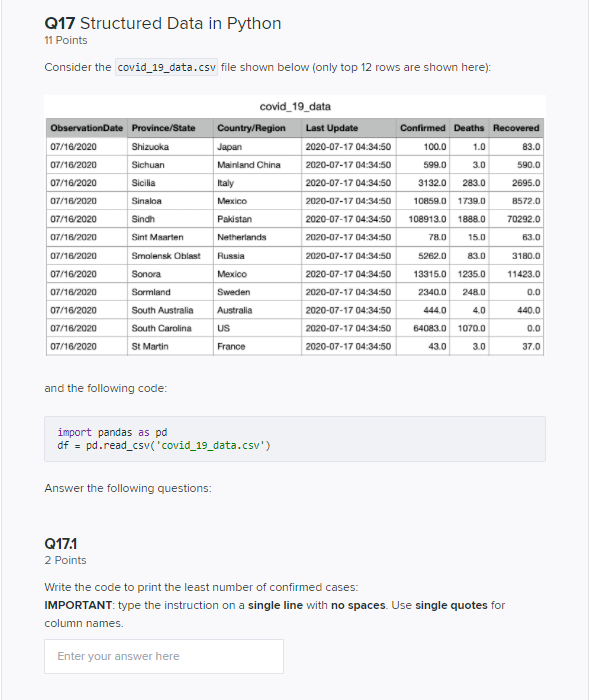Click the Country/Region column header
This screenshot has height=700, width=605.
tap(257, 128)
